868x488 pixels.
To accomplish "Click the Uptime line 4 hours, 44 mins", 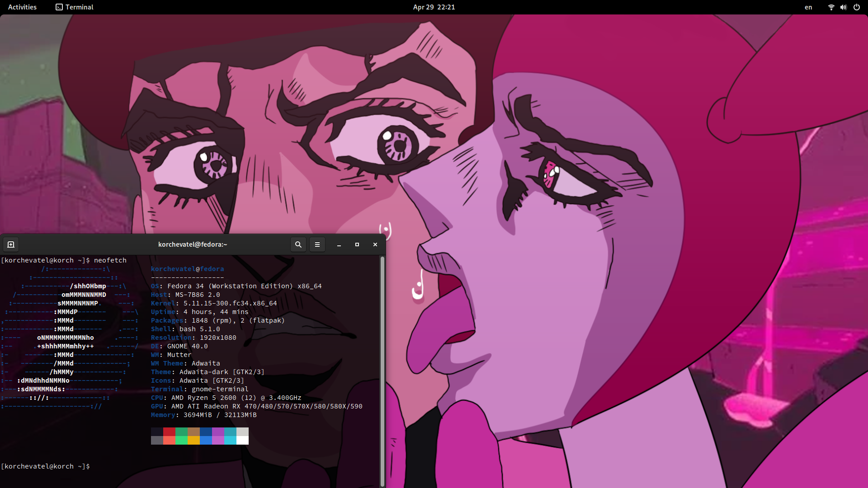I will pyautogui.click(x=200, y=312).
